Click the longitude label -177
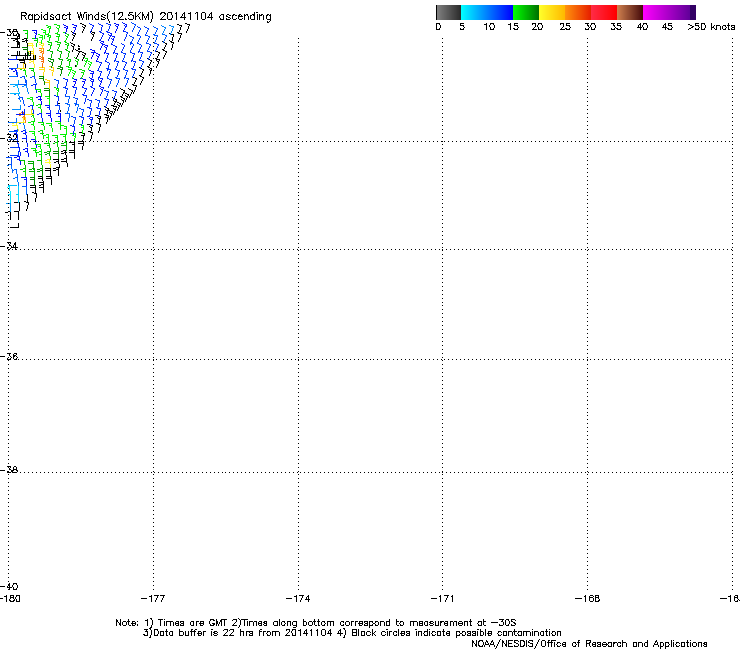Screen dimensions: 740x650 tap(153, 599)
